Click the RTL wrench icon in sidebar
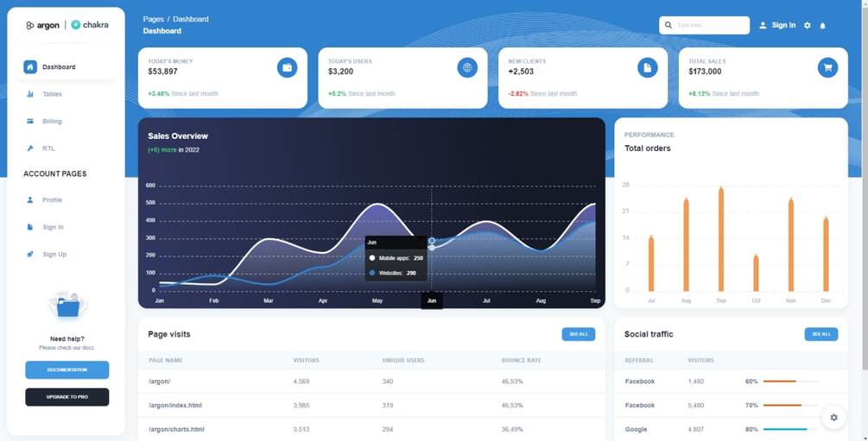The height and width of the screenshot is (441, 868). click(x=30, y=148)
